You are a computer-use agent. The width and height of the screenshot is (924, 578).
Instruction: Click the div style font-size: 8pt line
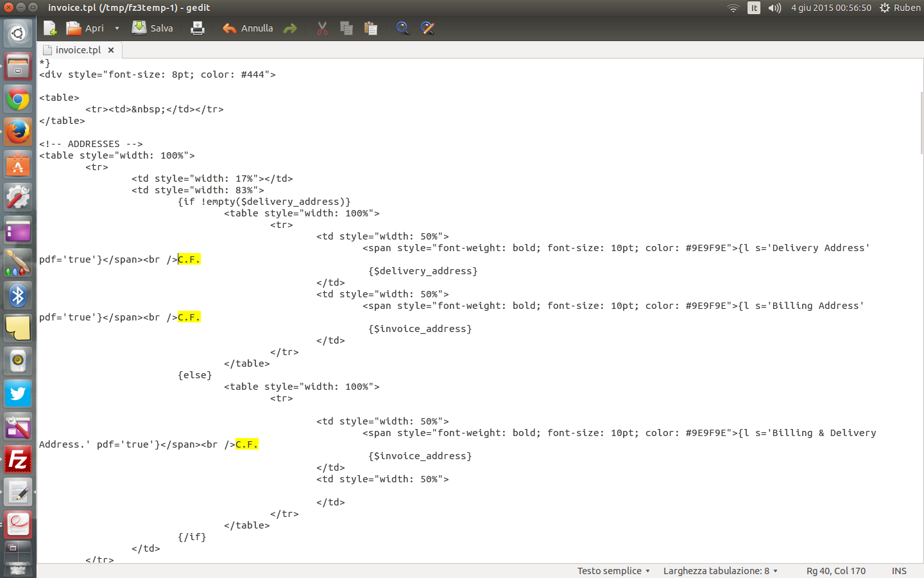157,74
